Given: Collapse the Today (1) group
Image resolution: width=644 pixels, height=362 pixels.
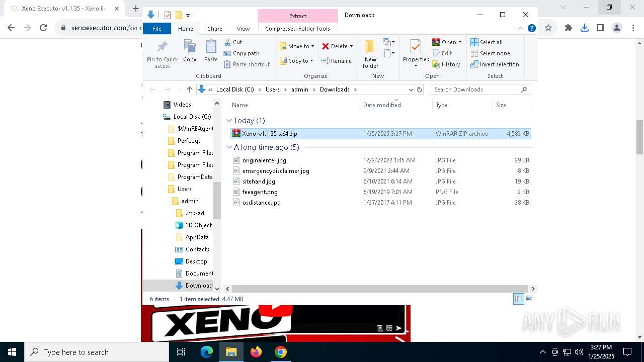Looking at the screenshot, I should coord(229,121).
